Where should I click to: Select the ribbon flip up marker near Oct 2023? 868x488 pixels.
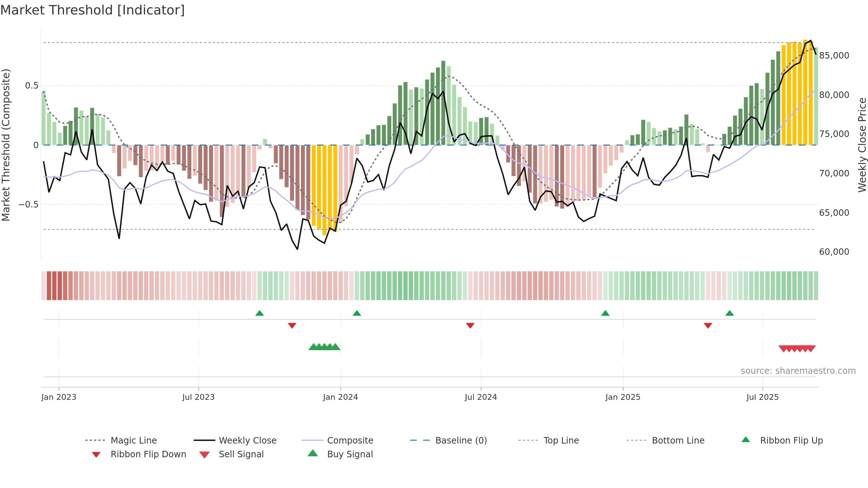pyautogui.click(x=260, y=313)
